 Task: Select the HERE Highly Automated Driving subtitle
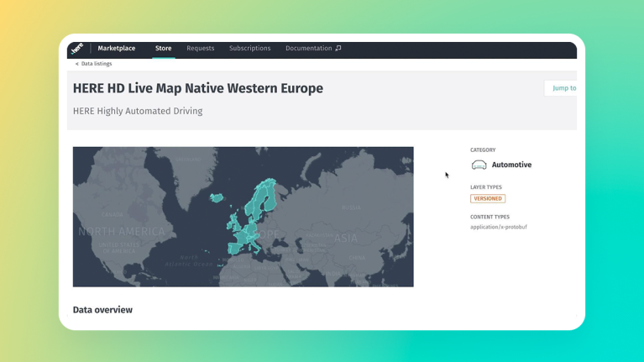(138, 111)
